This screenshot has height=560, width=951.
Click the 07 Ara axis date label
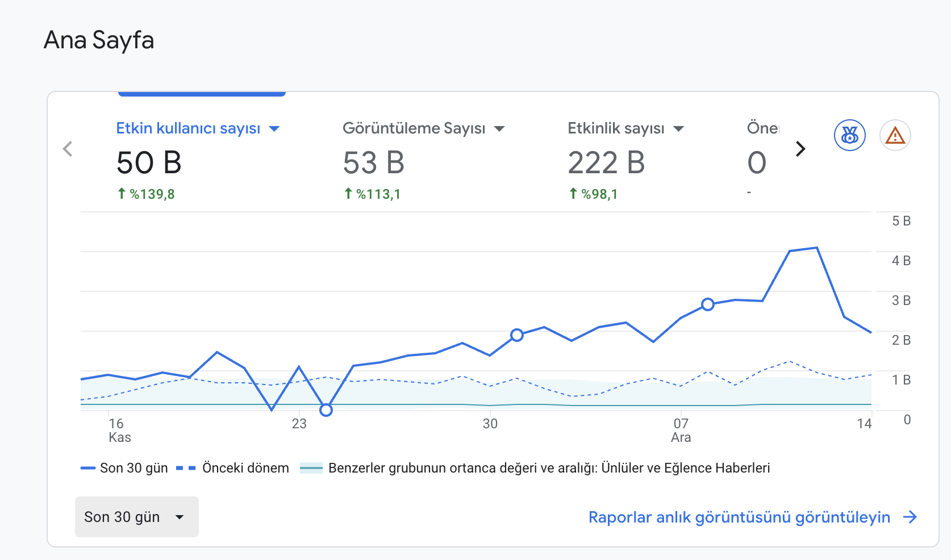click(x=681, y=430)
